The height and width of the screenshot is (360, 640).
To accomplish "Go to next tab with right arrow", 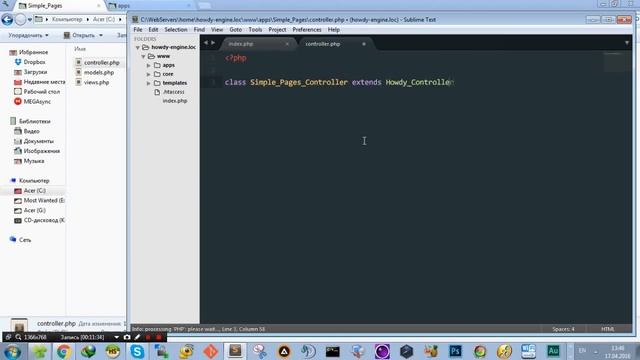I will [213, 42].
